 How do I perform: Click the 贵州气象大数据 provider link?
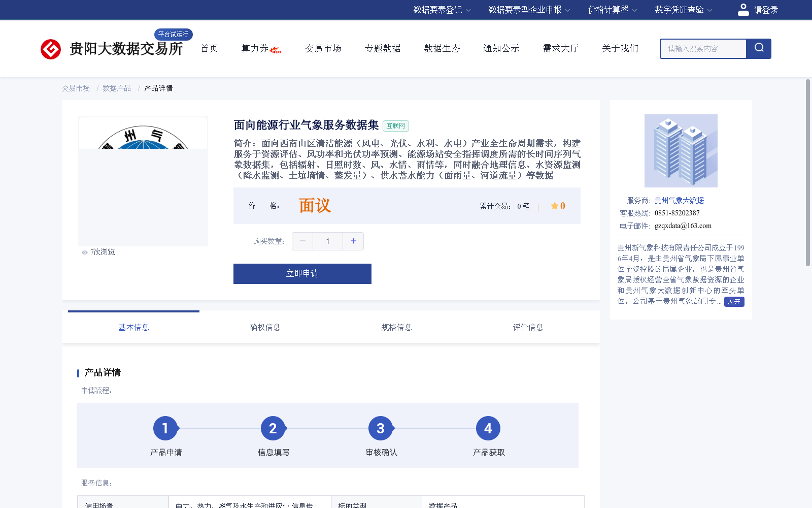[679, 201]
